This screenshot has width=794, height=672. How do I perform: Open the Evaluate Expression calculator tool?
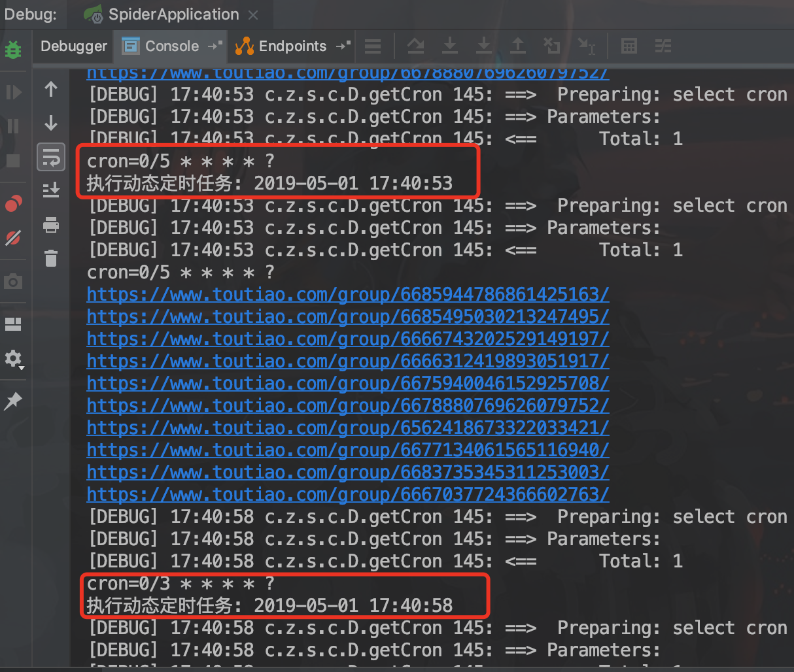click(x=629, y=46)
